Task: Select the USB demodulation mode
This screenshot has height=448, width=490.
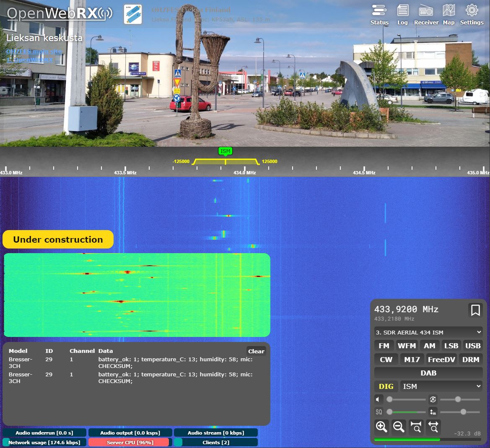Action: pyautogui.click(x=472, y=346)
